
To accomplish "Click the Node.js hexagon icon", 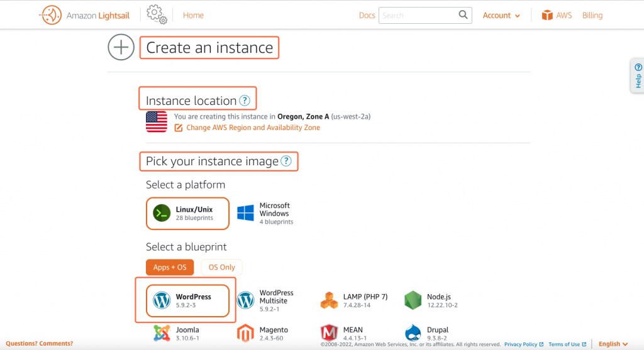I will click(413, 300).
